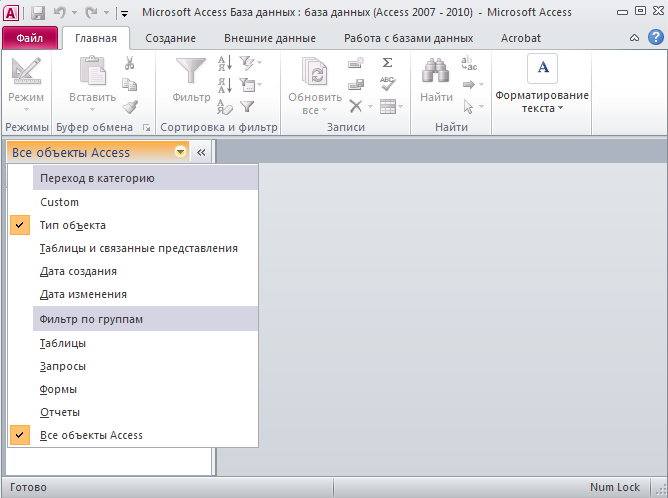
Task: Click the Фильтр funnel button
Action: point(191,81)
